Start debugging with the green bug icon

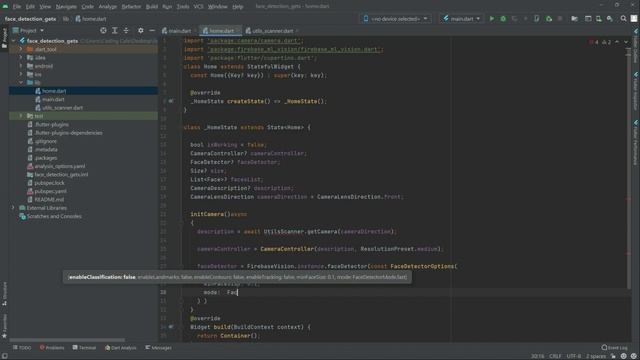pos(503,19)
